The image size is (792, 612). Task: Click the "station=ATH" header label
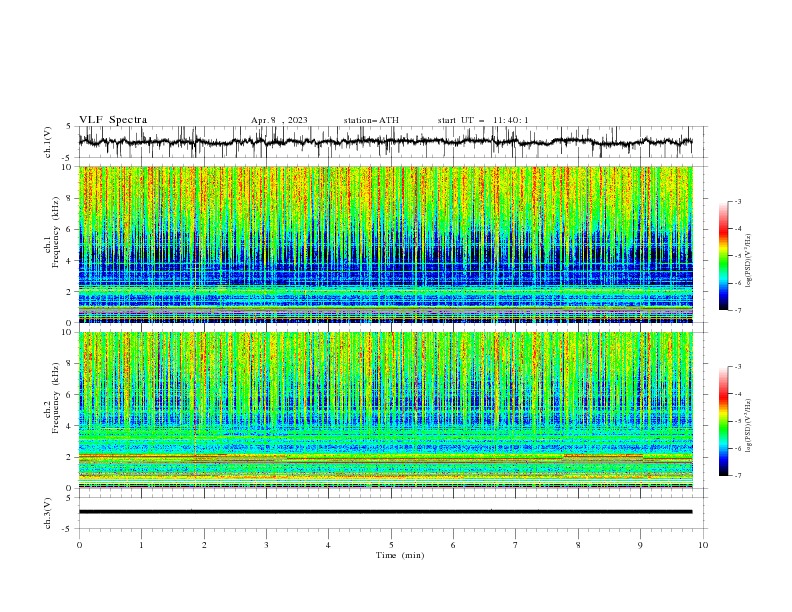point(371,120)
